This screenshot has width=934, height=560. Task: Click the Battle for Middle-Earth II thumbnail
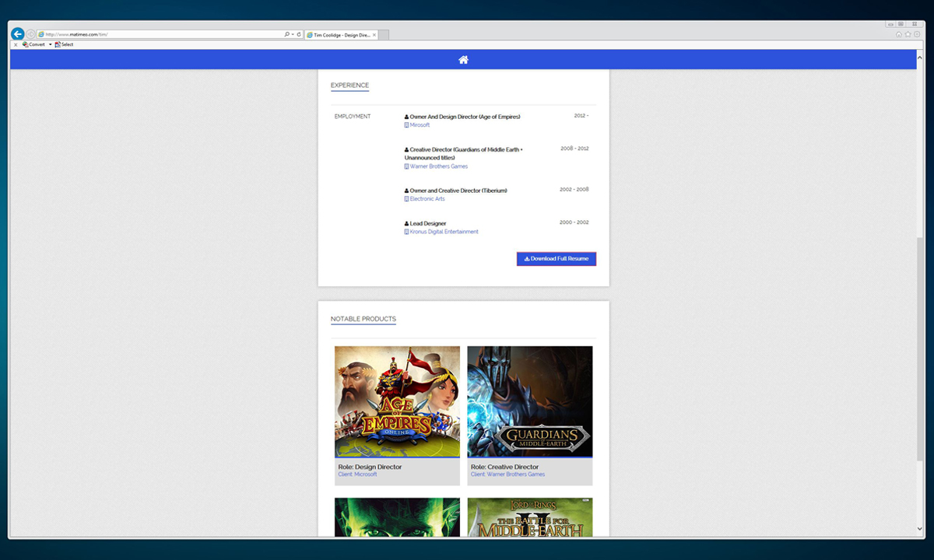530,517
